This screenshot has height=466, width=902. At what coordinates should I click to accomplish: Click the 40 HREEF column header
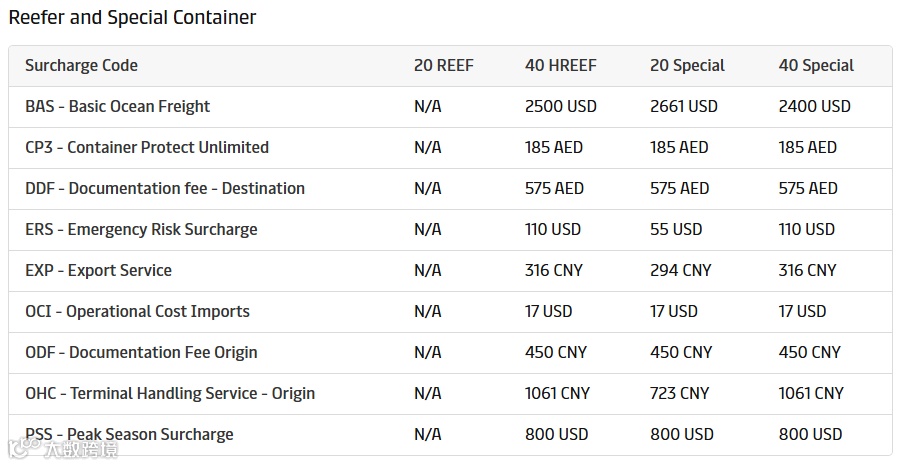click(x=560, y=66)
